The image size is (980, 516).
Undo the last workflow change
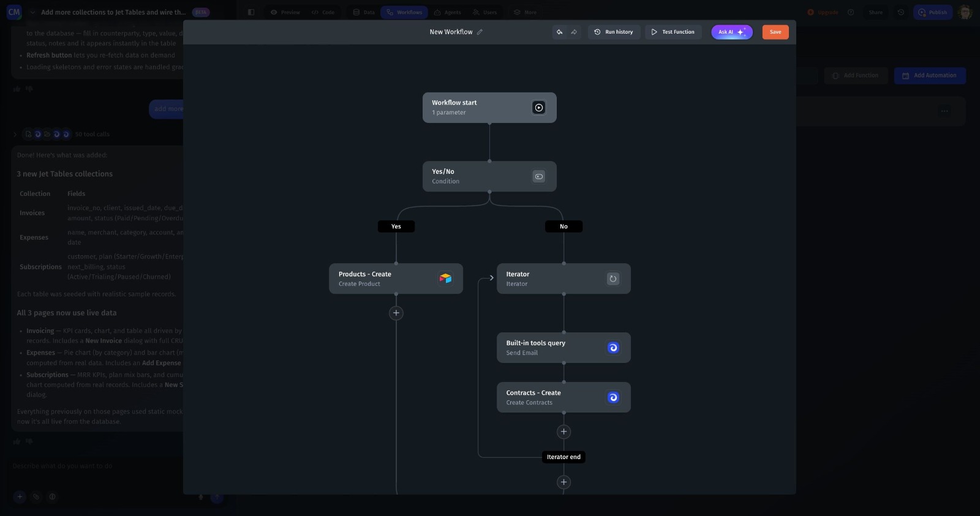[x=559, y=32]
